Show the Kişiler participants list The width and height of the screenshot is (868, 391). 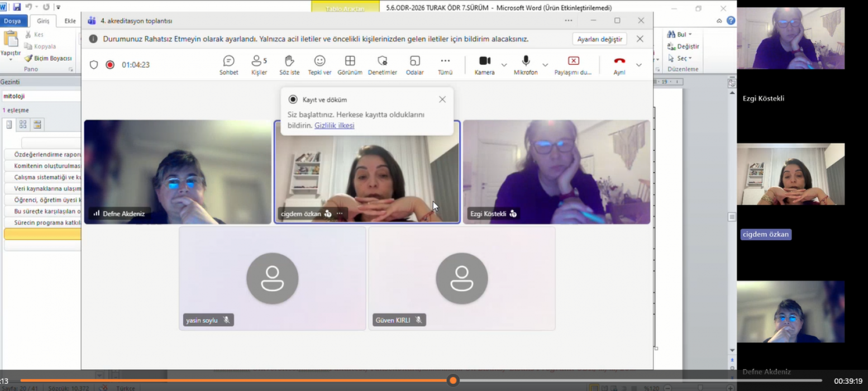259,64
